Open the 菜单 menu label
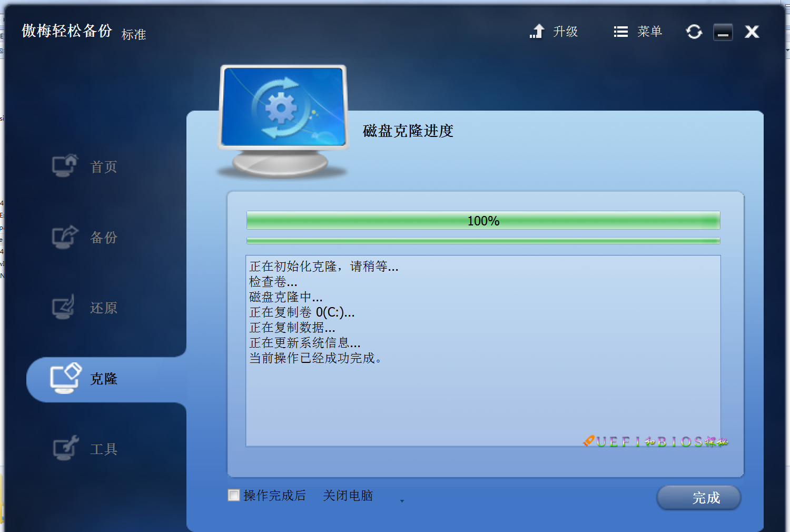Image resolution: width=790 pixels, height=532 pixels. pos(650,32)
